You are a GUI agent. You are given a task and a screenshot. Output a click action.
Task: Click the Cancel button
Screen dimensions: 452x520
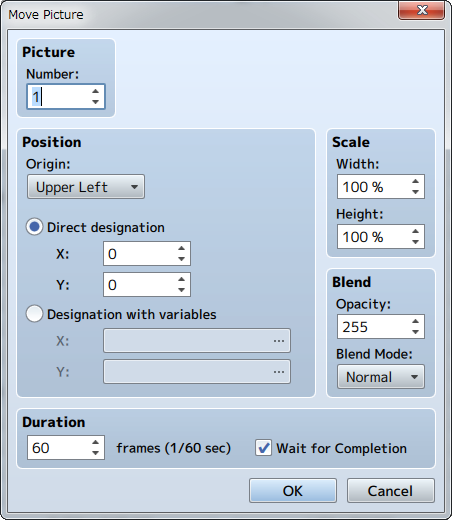pyautogui.click(x=391, y=491)
